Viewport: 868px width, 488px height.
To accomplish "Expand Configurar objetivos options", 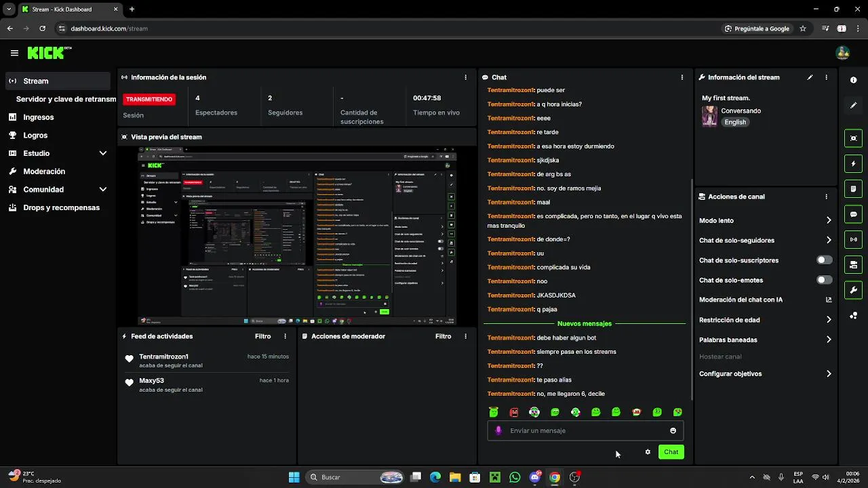I will click(829, 373).
